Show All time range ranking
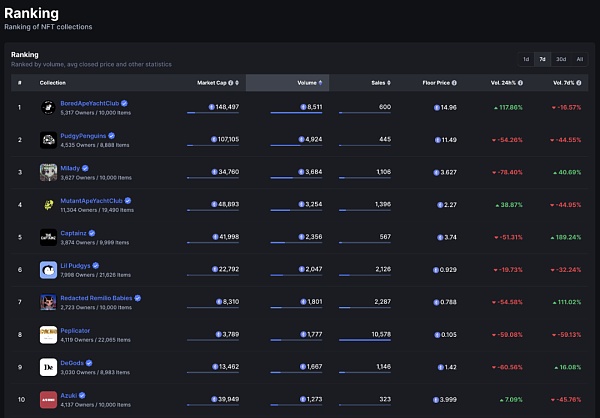The height and width of the screenshot is (418, 600). (x=579, y=59)
